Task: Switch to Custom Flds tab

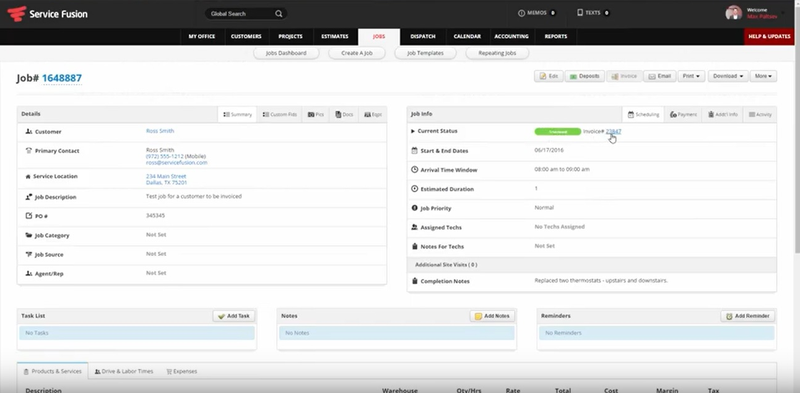Action: click(x=279, y=114)
